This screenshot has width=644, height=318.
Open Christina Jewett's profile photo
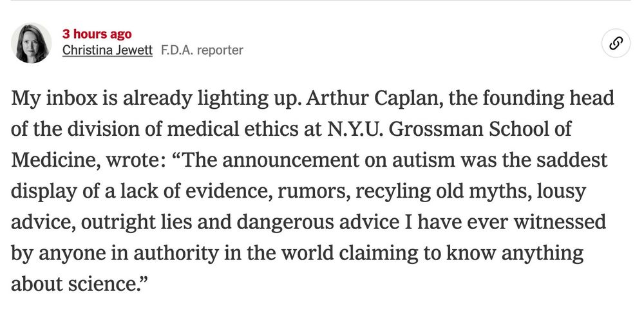[31, 43]
